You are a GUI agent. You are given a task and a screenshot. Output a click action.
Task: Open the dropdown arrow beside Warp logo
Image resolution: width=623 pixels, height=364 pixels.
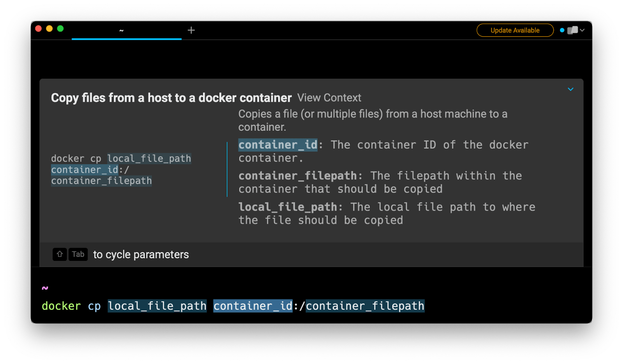point(583,30)
